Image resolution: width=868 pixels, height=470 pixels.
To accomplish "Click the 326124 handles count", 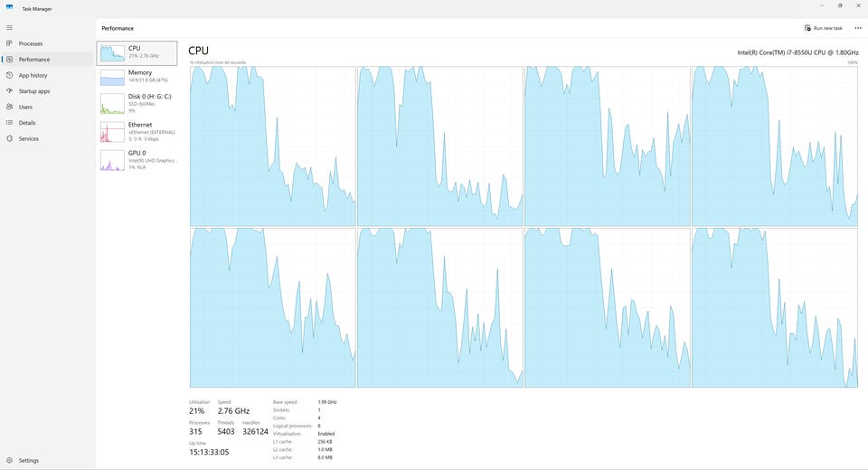I will (x=255, y=431).
